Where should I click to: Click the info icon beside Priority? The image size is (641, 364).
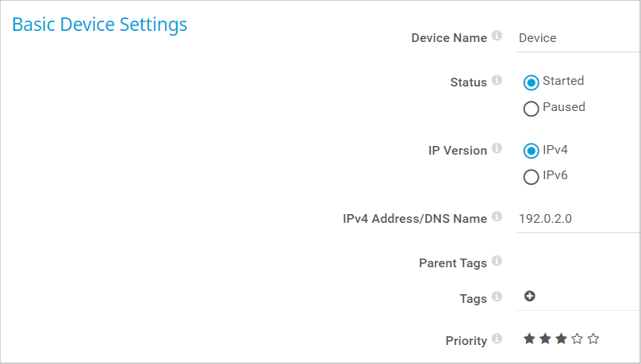[497, 339]
